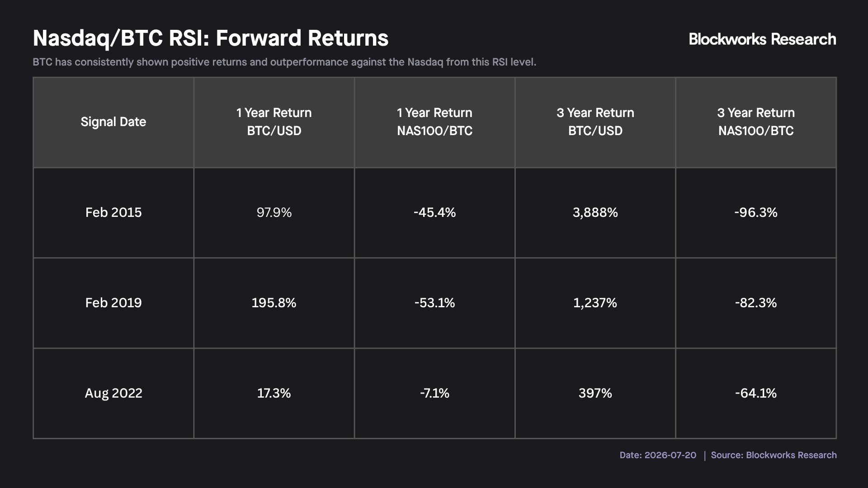Viewport: 868px width, 488px height.
Task: Select the 195.8% return cell
Action: pyautogui.click(x=274, y=303)
